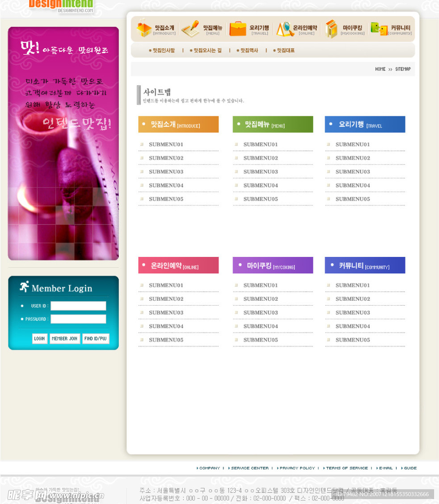This screenshot has height=504, width=439.
Task: Click the faces icon for 커뮤니티 Community
Action: 379,29
